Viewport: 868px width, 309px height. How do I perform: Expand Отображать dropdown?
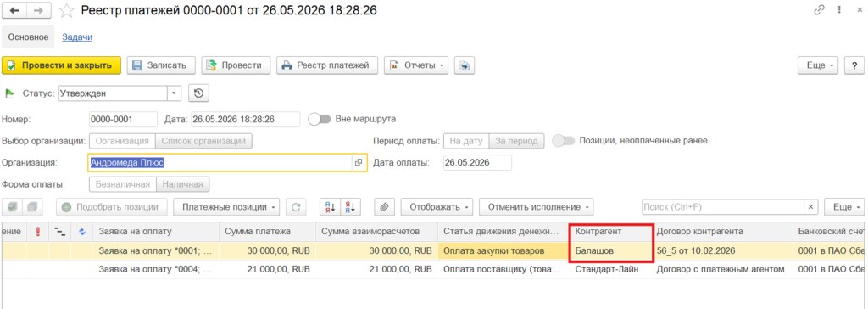437,207
